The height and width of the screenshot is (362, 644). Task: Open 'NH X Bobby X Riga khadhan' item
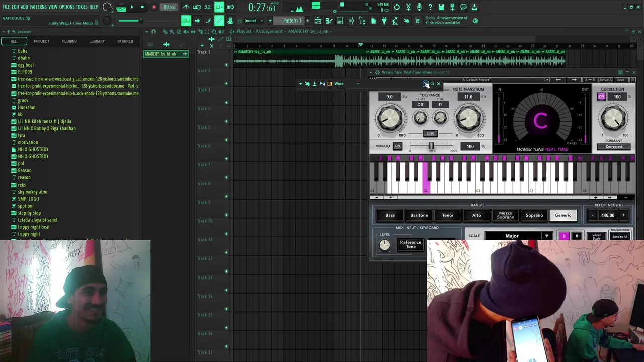click(47, 128)
